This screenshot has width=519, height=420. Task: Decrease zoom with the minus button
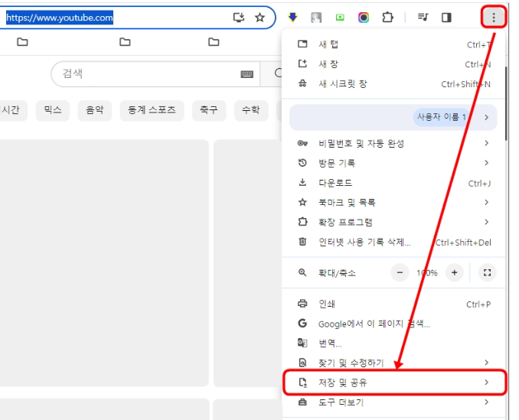[x=400, y=273]
